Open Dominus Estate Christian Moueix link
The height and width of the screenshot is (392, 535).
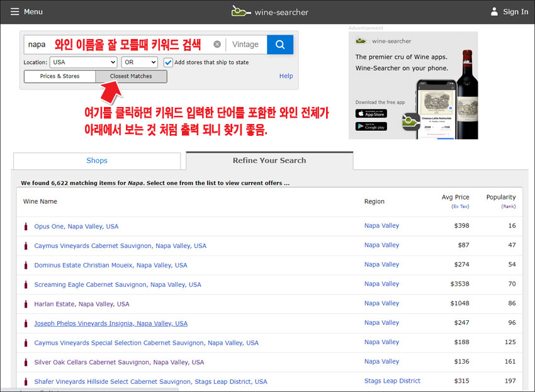pos(111,266)
